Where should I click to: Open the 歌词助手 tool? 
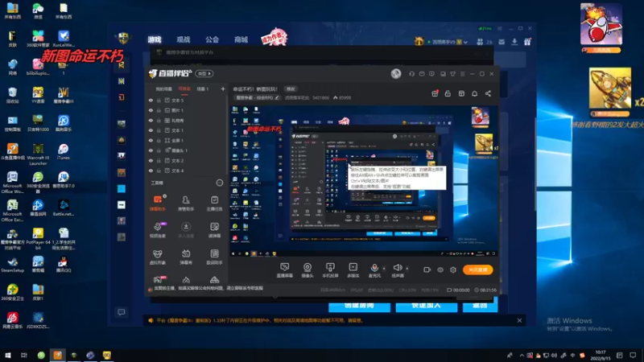(214, 257)
